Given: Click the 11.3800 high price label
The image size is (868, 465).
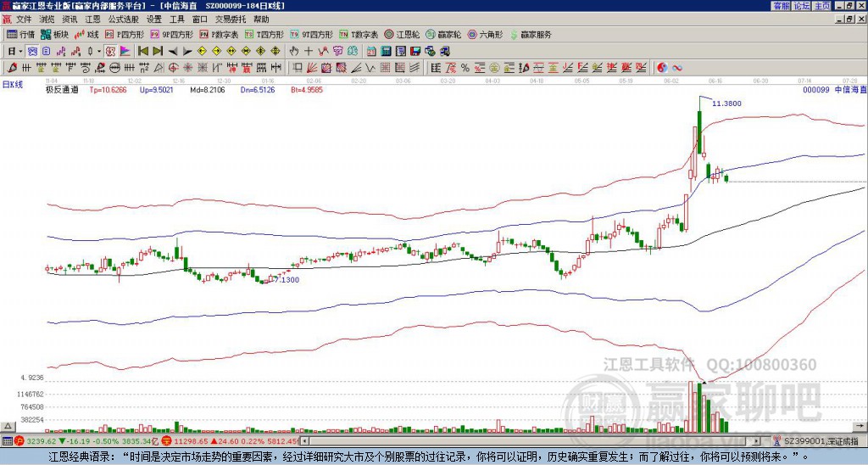Looking at the screenshot, I should coord(726,104).
